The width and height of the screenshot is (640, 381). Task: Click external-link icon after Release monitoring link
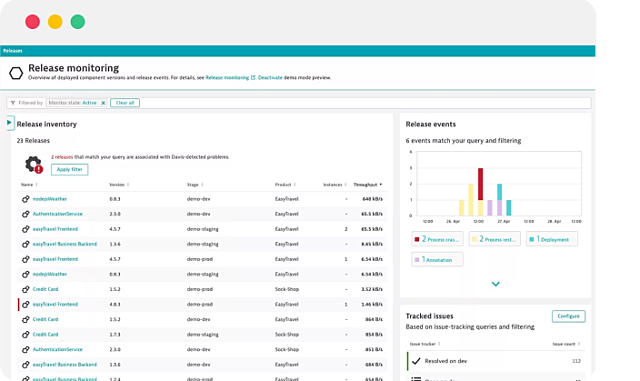(253, 78)
